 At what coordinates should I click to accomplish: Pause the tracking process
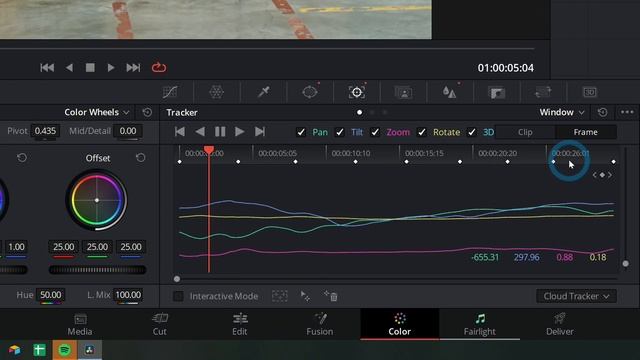pos(220,131)
